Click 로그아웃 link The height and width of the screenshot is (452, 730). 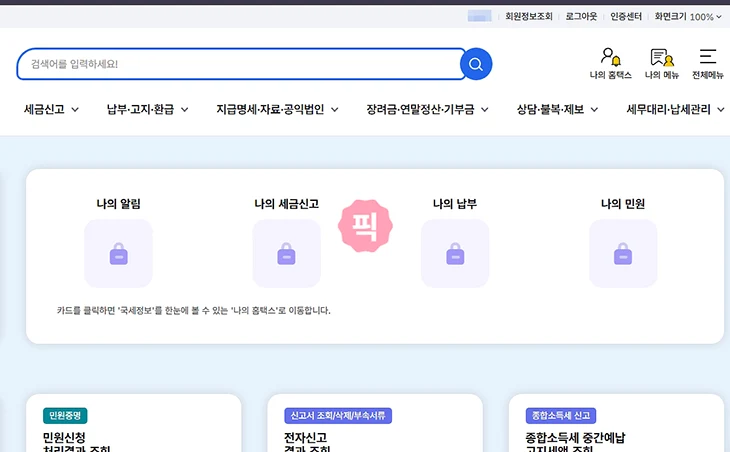click(x=581, y=17)
